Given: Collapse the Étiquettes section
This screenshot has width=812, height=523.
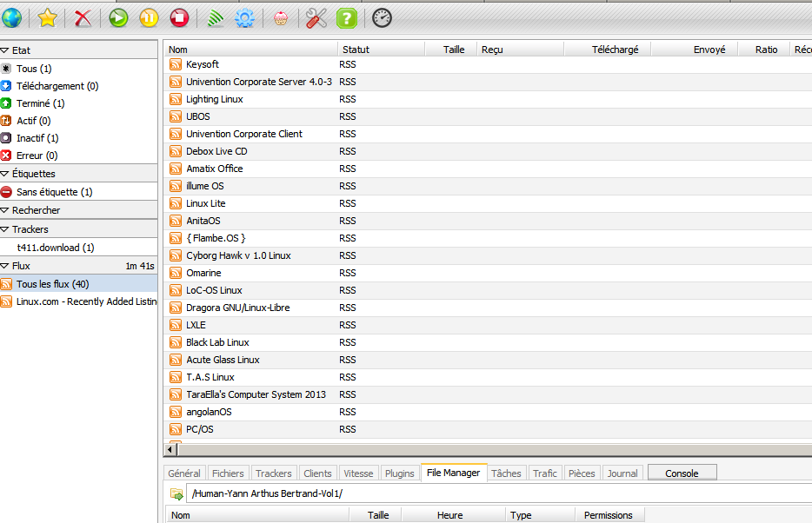Looking at the screenshot, I should pos(5,174).
